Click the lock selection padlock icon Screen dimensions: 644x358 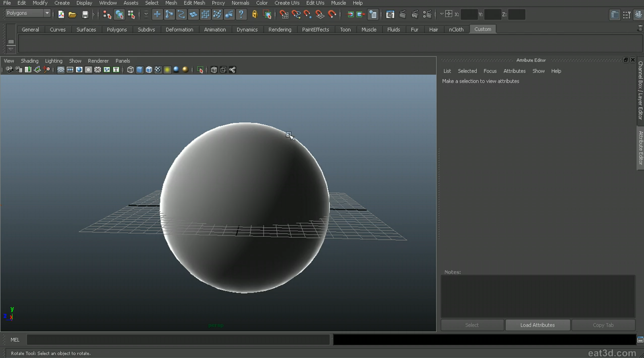point(255,15)
